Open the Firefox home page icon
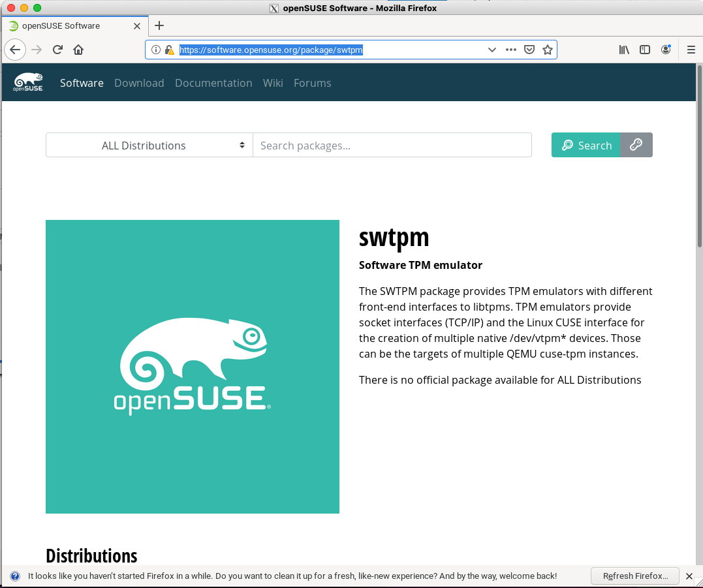Viewport: 703px width, 588px height. tap(78, 50)
